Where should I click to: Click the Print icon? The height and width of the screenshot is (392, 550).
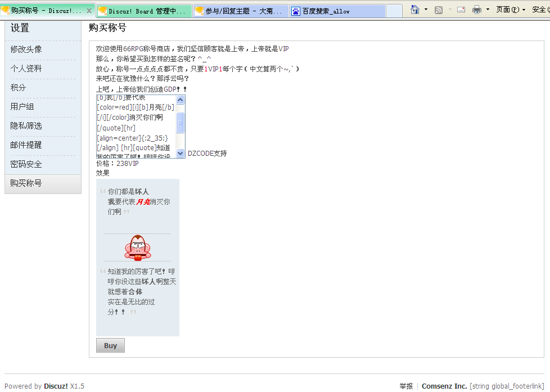tap(477, 10)
